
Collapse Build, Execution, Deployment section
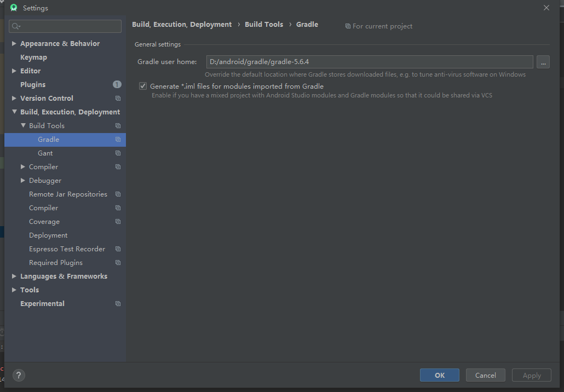pyautogui.click(x=14, y=112)
